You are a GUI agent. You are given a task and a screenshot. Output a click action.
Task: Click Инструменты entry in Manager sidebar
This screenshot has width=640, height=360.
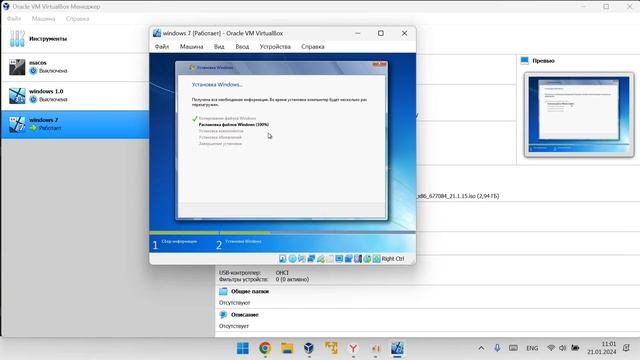(75, 39)
